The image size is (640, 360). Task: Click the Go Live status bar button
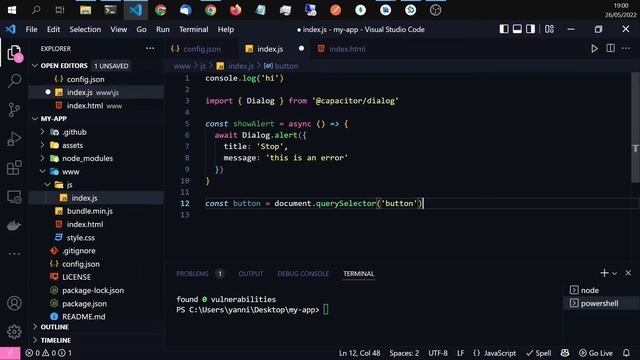click(596, 353)
